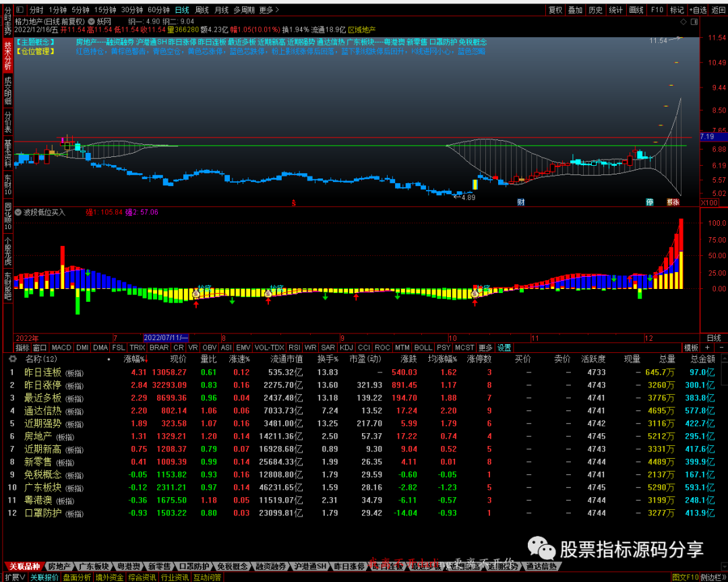Click the +自选 add-to-watchlist button
Image resolution: width=728 pixels, height=582 pixels.
(x=698, y=9)
